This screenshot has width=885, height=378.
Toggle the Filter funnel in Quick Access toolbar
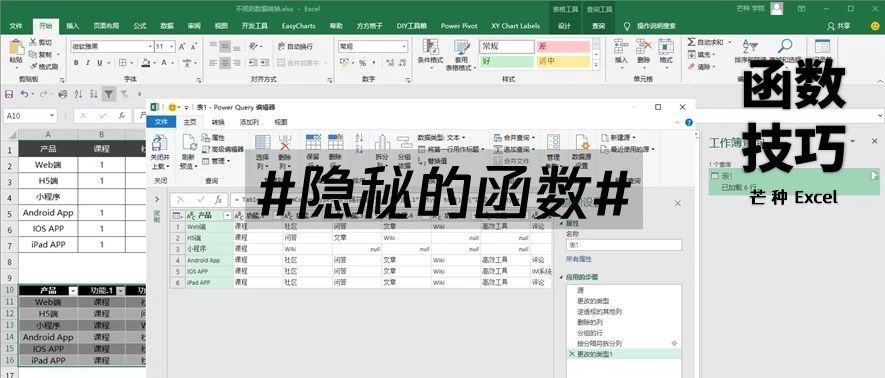click(x=108, y=94)
